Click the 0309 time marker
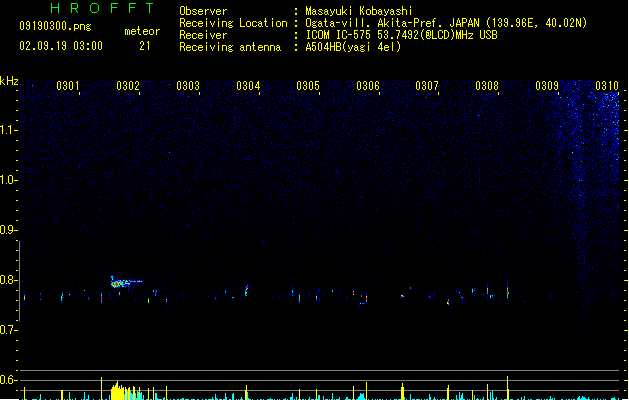Image resolution: width=629 pixels, height=400 pixels. (547, 85)
